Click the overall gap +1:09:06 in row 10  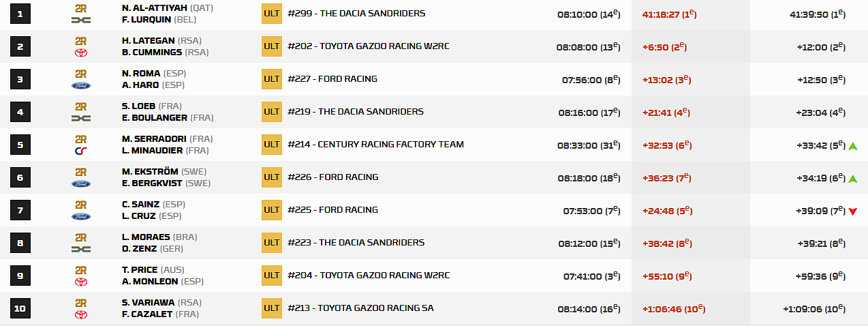804,308
